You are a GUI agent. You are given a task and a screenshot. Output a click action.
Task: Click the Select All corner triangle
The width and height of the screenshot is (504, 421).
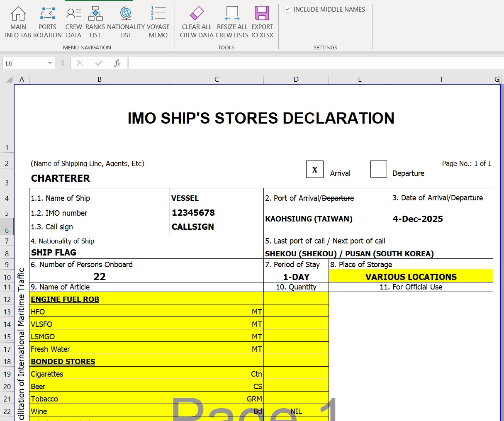click(9, 79)
